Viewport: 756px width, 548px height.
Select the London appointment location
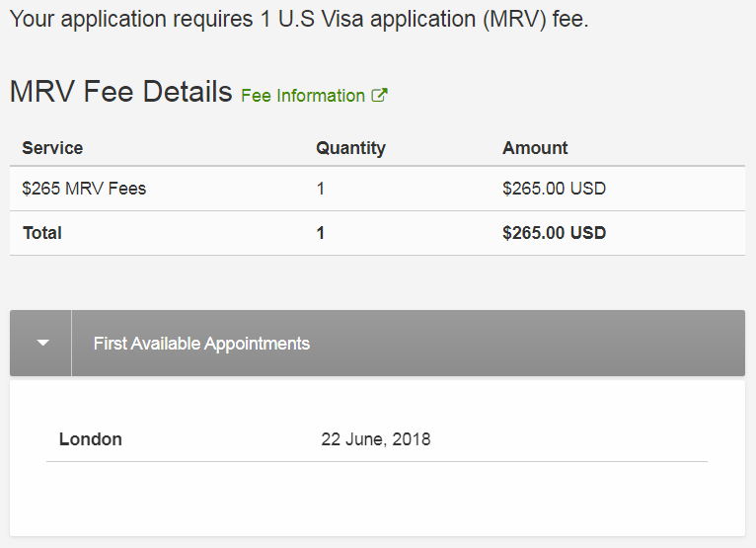click(90, 439)
